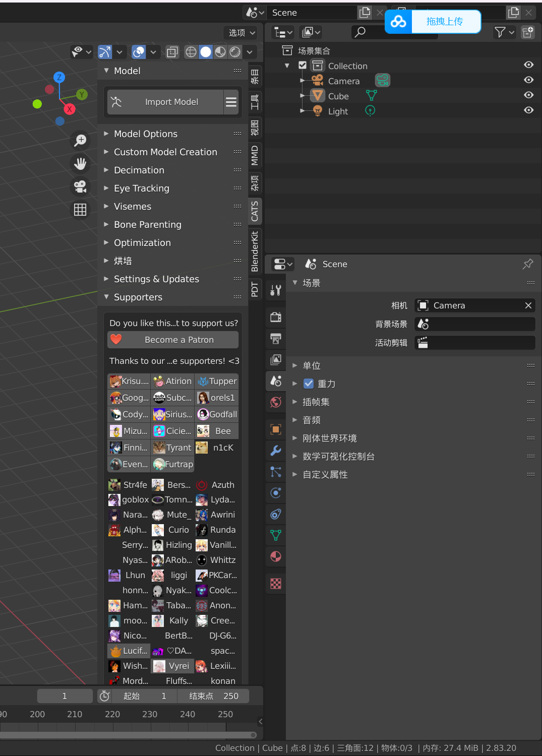Pin the Scene properties editor
This screenshot has height=756, width=542.
coord(528,264)
